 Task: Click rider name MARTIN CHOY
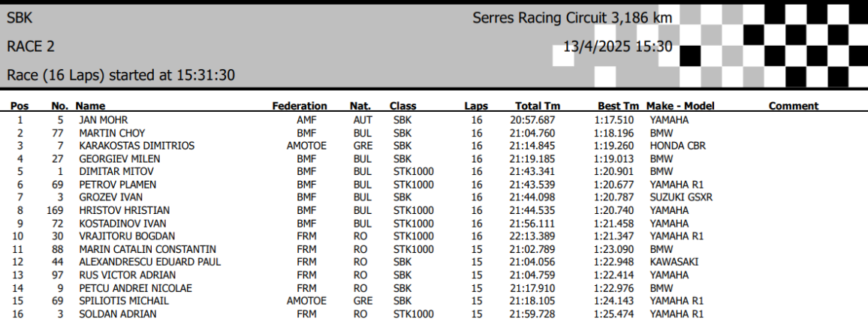click(x=112, y=133)
